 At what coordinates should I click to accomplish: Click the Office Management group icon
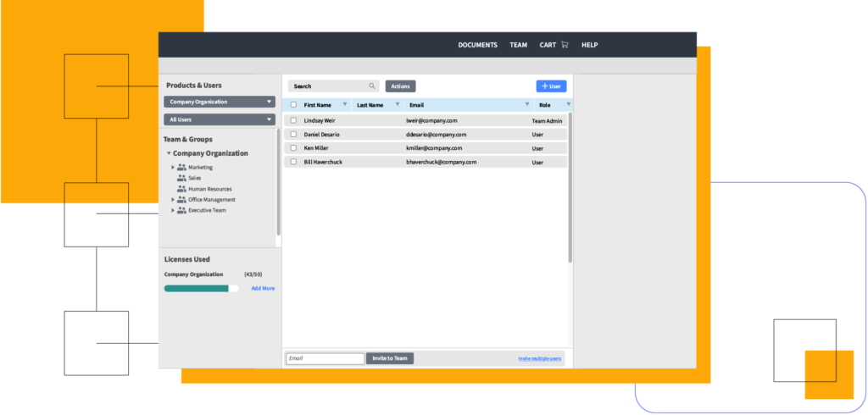[181, 200]
